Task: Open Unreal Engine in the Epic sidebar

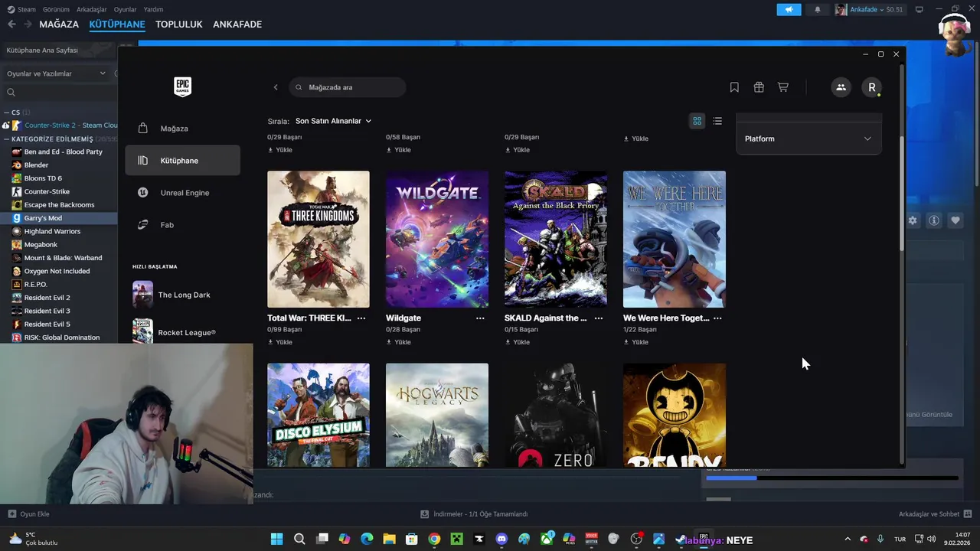Action: coord(182,193)
